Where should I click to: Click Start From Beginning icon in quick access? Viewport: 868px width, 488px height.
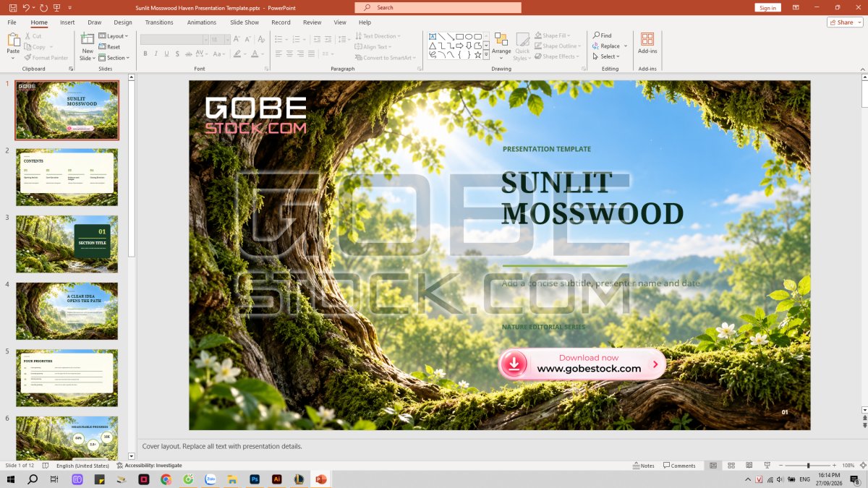point(57,7)
